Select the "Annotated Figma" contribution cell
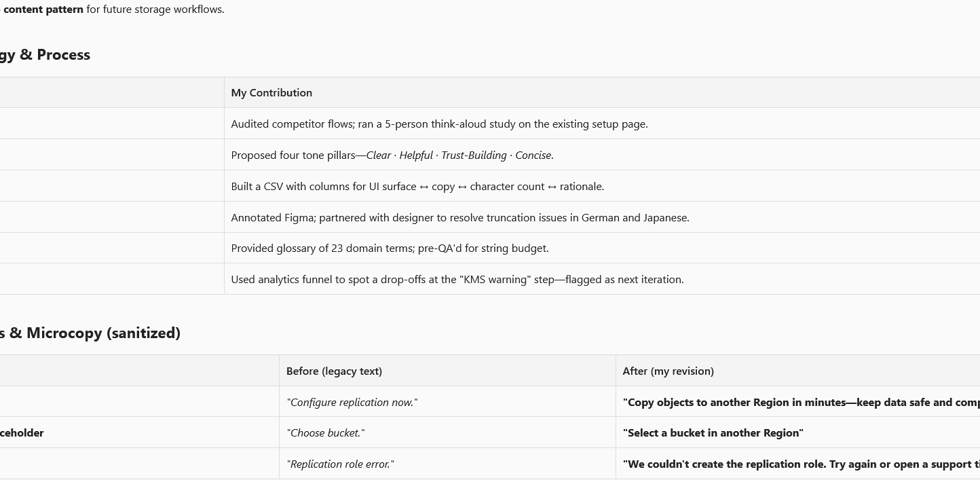The height and width of the screenshot is (480, 980). [x=459, y=218]
